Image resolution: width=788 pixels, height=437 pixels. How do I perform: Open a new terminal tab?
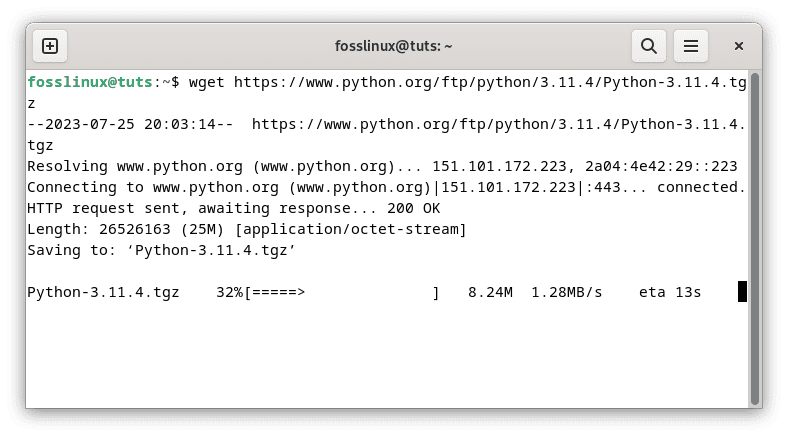[x=50, y=46]
